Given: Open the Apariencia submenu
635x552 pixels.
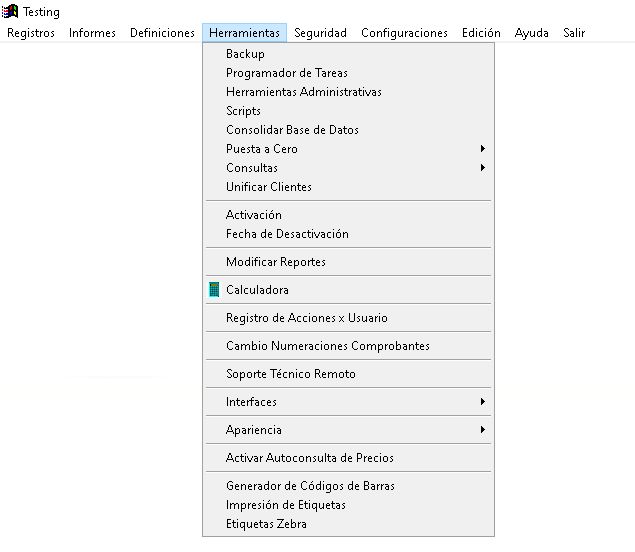Looking at the screenshot, I should click(254, 430).
